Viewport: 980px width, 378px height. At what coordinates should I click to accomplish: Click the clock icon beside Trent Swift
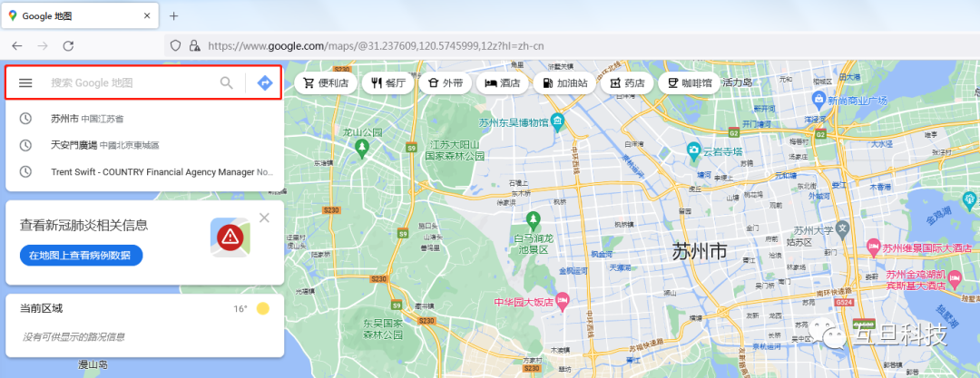[x=25, y=171]
